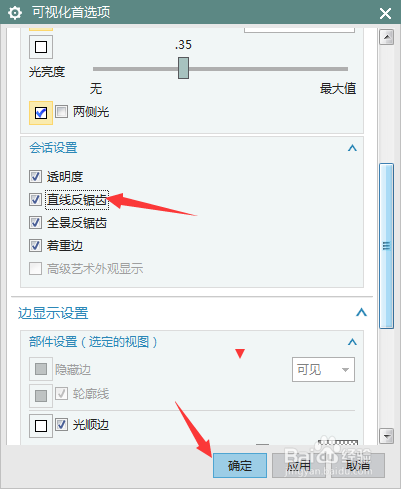Enable the 两侧光 checkbox
This screenshot has height=489, width=401.
click(x=61, y=112)
